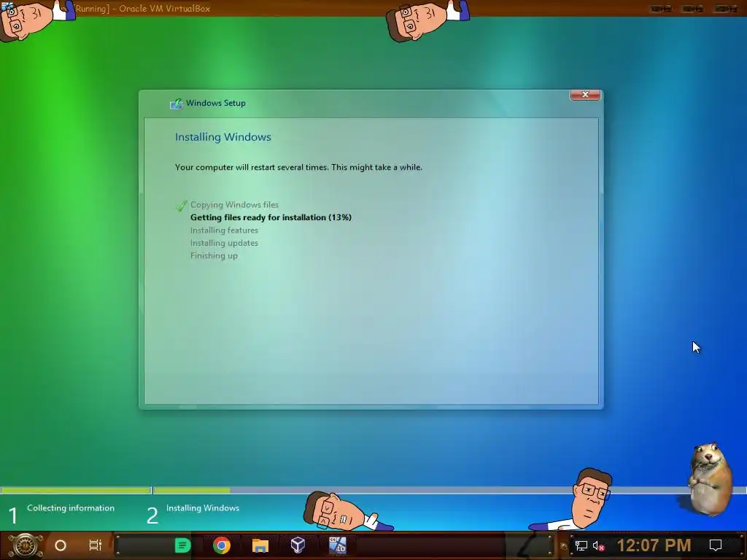Click the 'Installing updates' step text
The width and height of the screenshot is (747, 560).
225,243
